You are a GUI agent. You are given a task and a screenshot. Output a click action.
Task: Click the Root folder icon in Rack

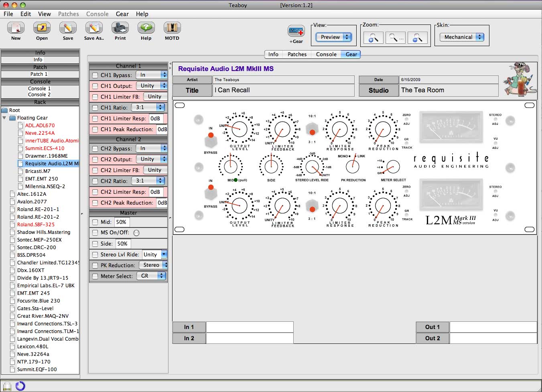5,110
